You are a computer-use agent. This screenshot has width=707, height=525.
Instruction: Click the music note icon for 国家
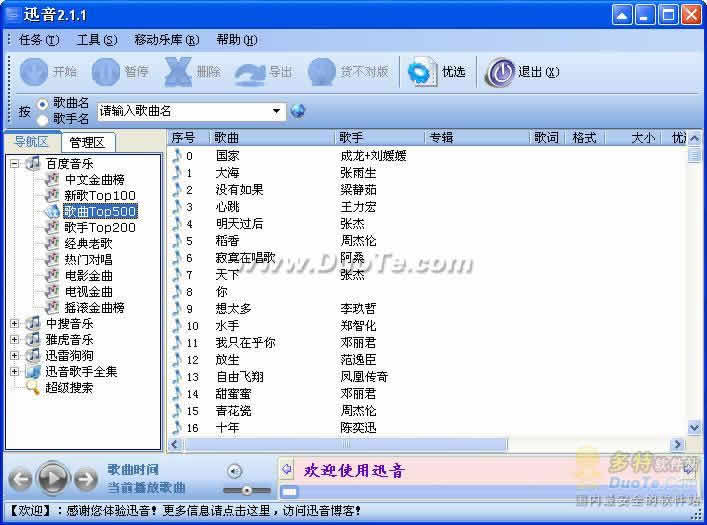point(177,156)
